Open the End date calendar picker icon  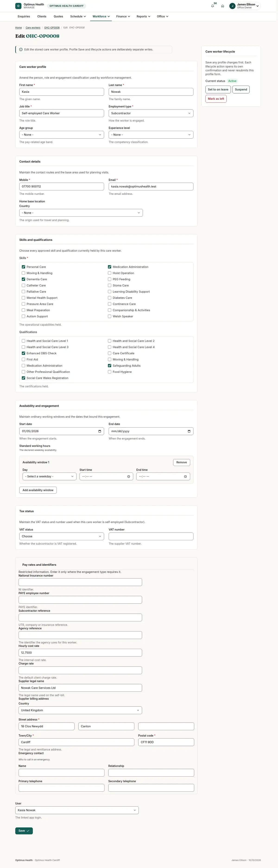coord(189,431)
